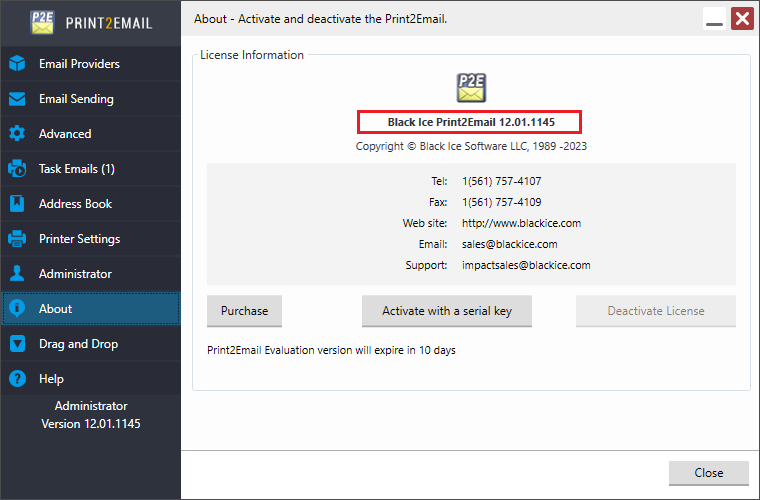This screenshot has width=760, height=500.
Task: Open the http://www.blackice.com web site link
Action: pyautogui.click(x=521, y=223)
